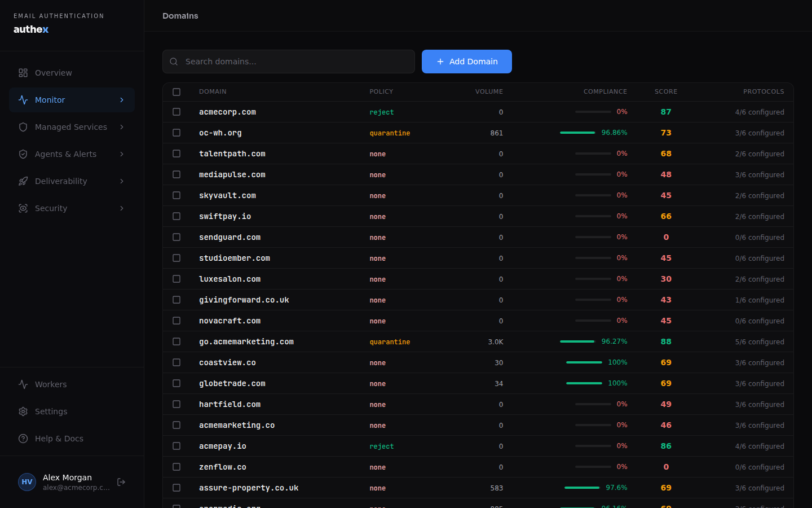The width and height of the screenshot is (812, 508).
Task: Check the coastview.co row checkbox
Action: 176,362
